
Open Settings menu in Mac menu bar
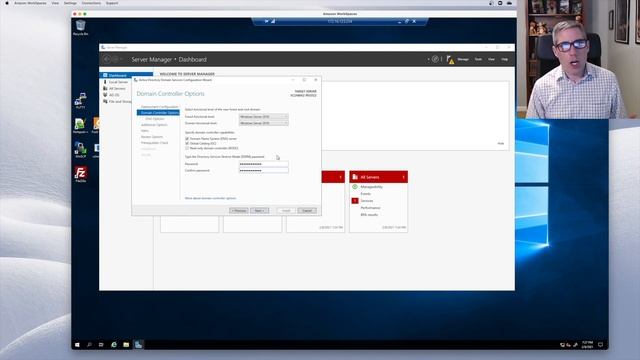coord(70,3)
